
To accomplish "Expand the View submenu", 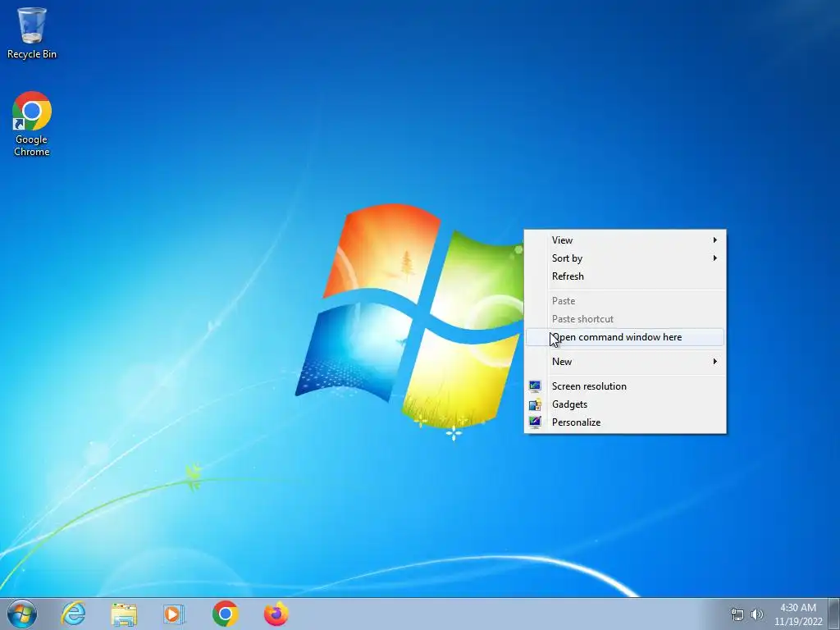I will [624, 240].
